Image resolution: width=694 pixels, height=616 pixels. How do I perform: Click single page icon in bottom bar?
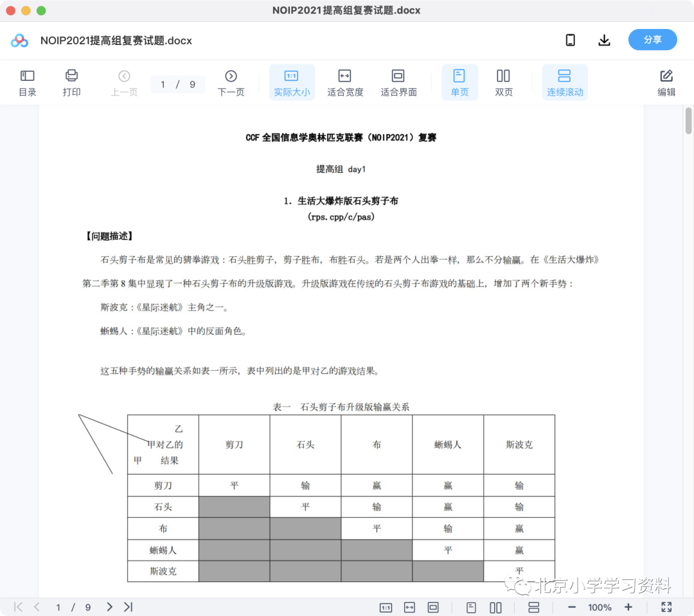(471, 608)
